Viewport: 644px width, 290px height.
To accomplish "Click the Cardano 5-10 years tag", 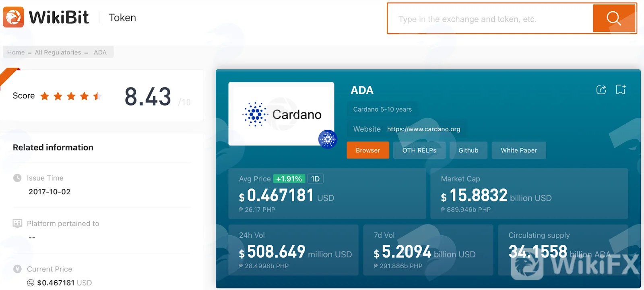I will pyautogui.click(x=382, y=109).
